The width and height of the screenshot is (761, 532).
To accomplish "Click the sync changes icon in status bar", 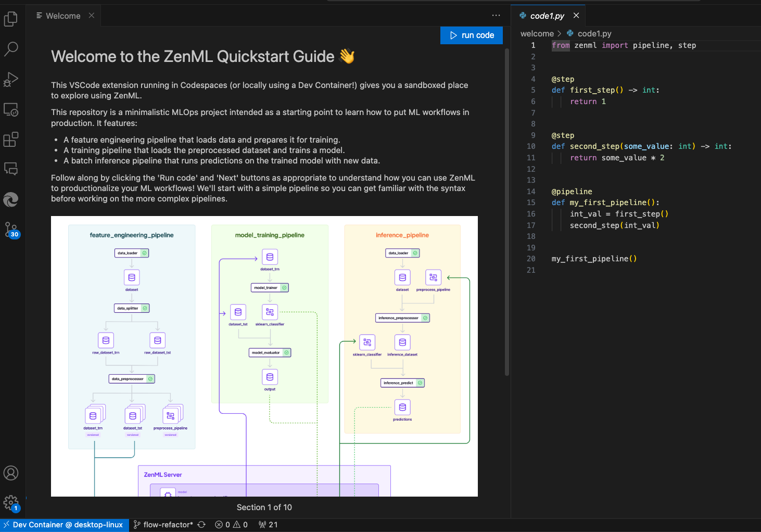I will [x=201, y=524].
